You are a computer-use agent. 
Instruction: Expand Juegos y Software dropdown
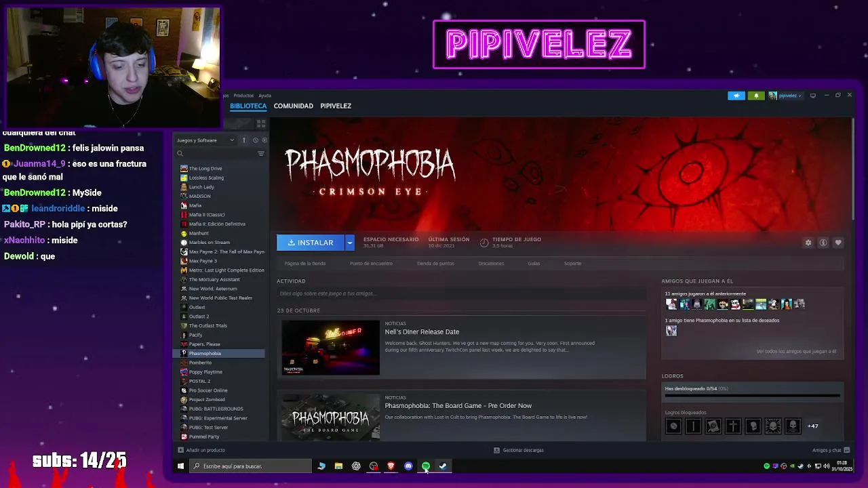click(x=205, y=140)
